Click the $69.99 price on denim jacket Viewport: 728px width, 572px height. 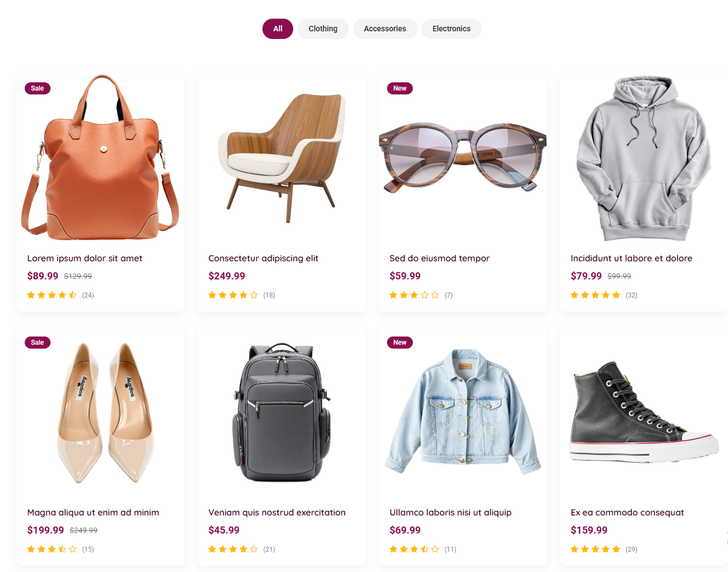(405, 530)
